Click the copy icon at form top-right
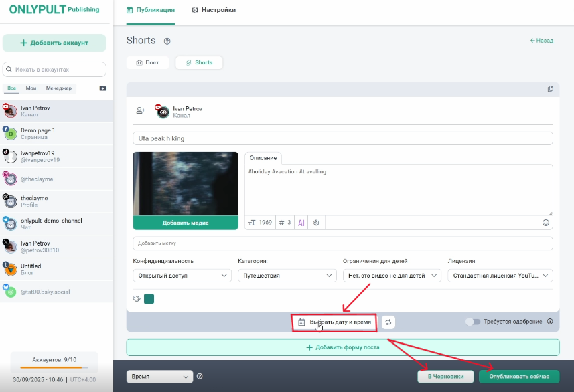The width and height of the screenshot is (574, 392). [x=551, y=89]
